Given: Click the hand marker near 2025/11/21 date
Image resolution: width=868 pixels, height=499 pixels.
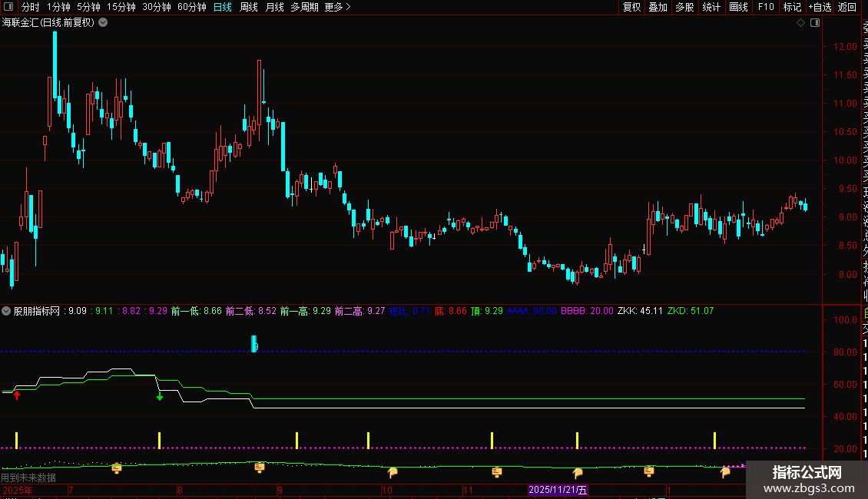Looking at the screenshot, I should tap(578, 473).
